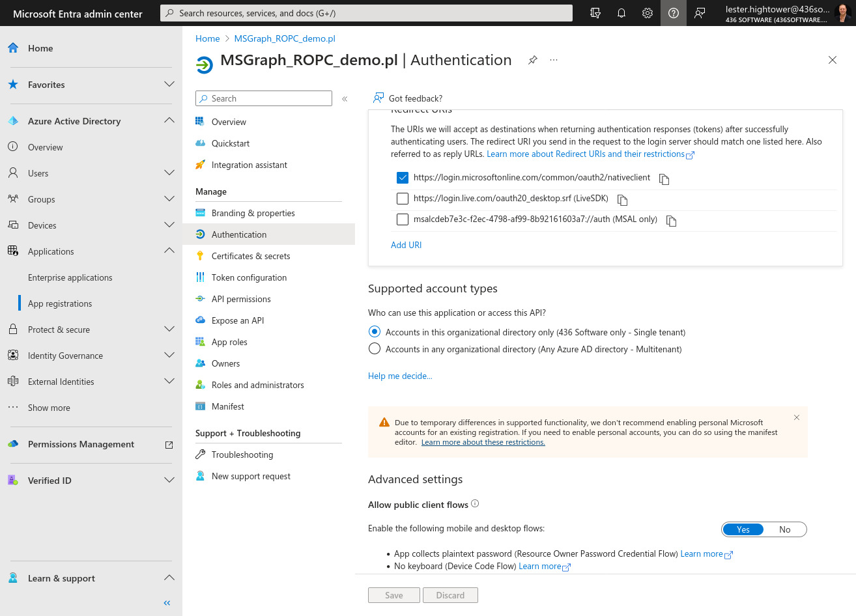Go to Certificates & secrets
This screenshot has width=856, height=616.
pyautogui.click(x=250, y=256)
